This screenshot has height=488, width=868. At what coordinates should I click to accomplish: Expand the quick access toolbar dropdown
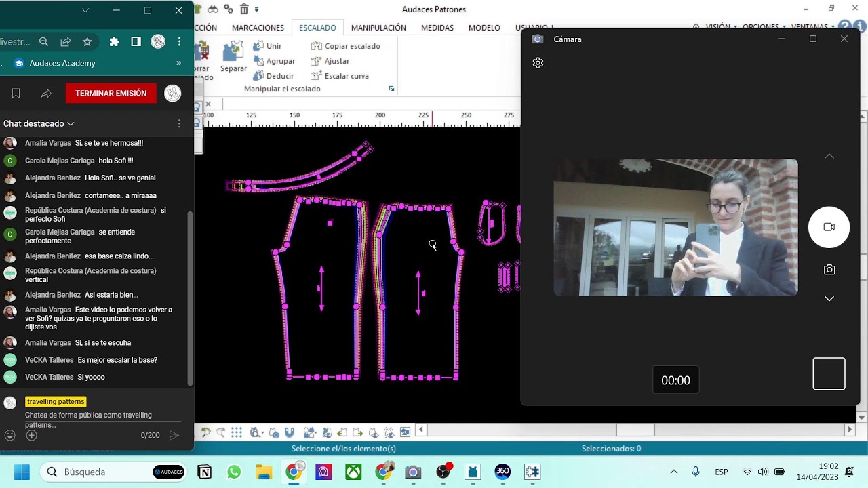256,9
